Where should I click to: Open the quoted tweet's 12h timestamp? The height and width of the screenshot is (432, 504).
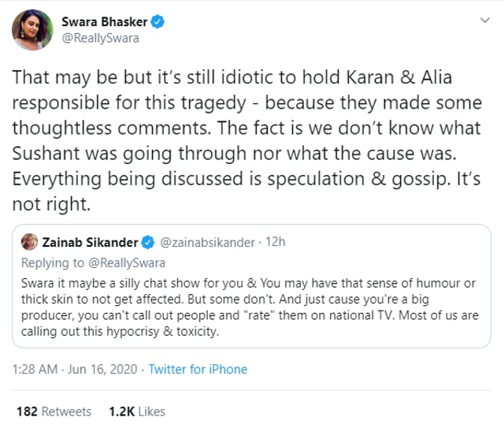(276, 242)
